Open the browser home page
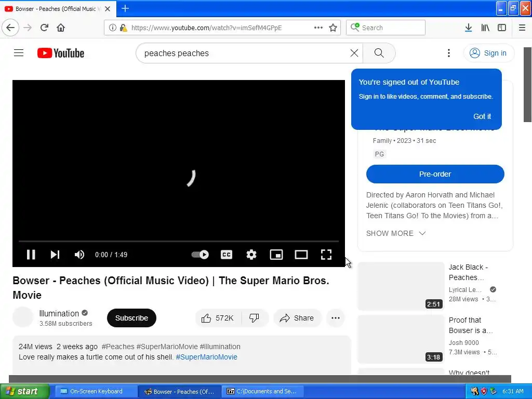Screen dimensions: 532x399 [x=61, y=28]
